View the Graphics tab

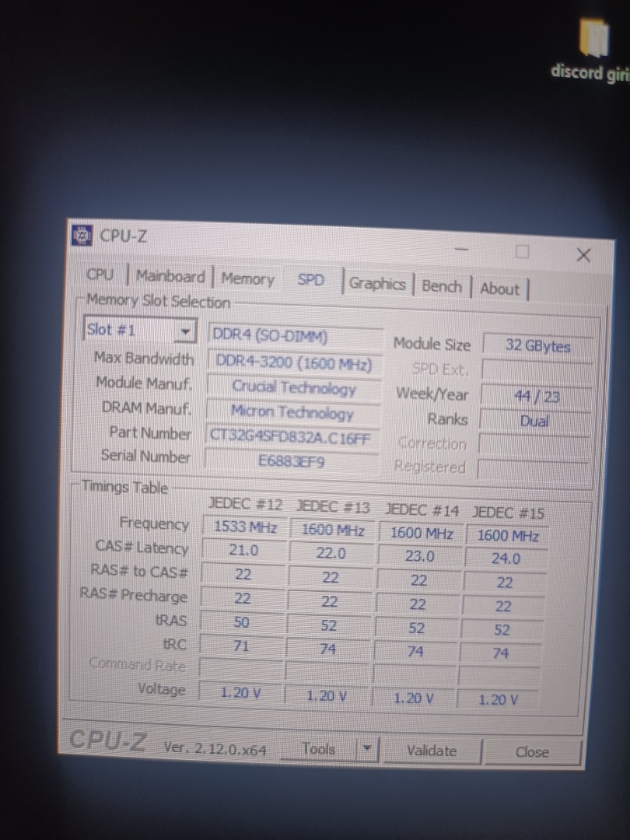point(376,284)
